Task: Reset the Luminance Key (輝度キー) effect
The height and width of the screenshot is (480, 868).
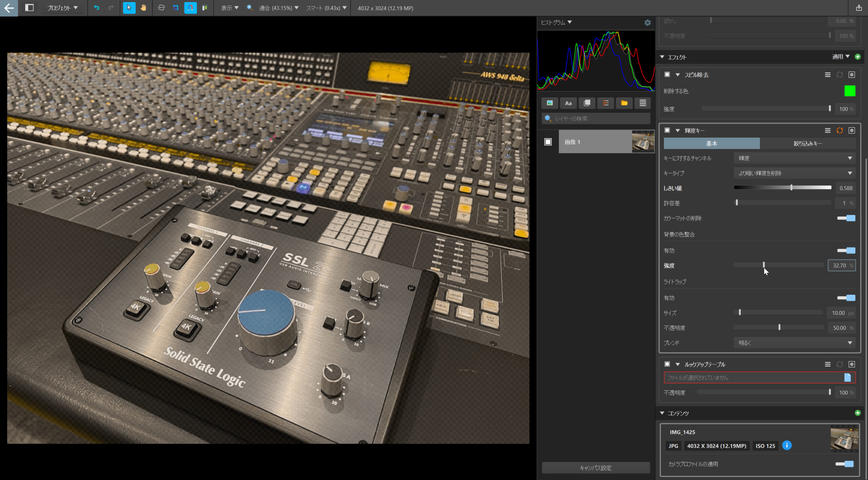Action: point(840,130)
